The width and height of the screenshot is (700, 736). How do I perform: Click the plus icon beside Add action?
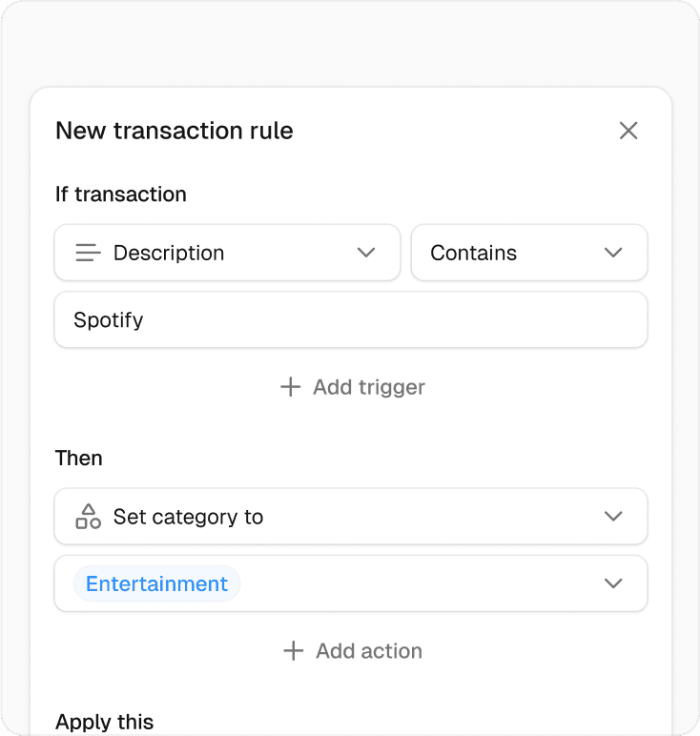click(294, 651)
